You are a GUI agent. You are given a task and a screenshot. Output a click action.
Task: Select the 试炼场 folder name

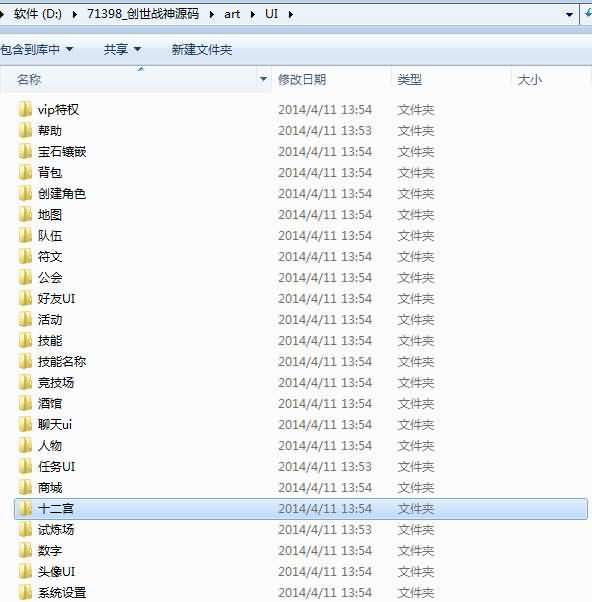56,530
